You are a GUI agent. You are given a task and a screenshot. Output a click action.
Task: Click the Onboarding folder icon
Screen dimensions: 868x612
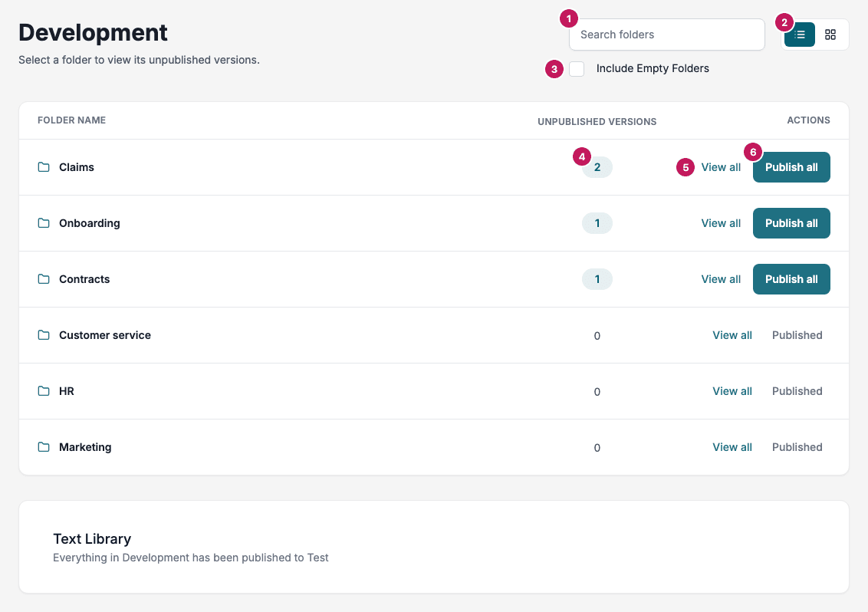44,222
